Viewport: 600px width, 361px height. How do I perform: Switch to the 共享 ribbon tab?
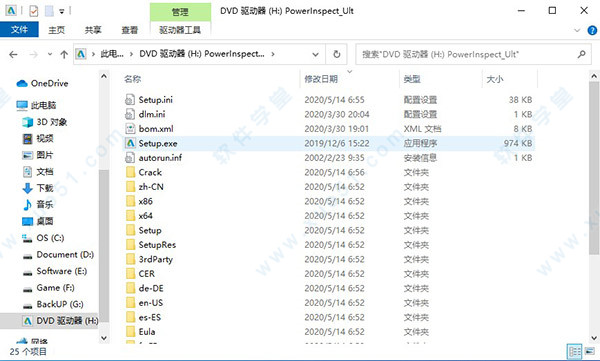(93, 30)
